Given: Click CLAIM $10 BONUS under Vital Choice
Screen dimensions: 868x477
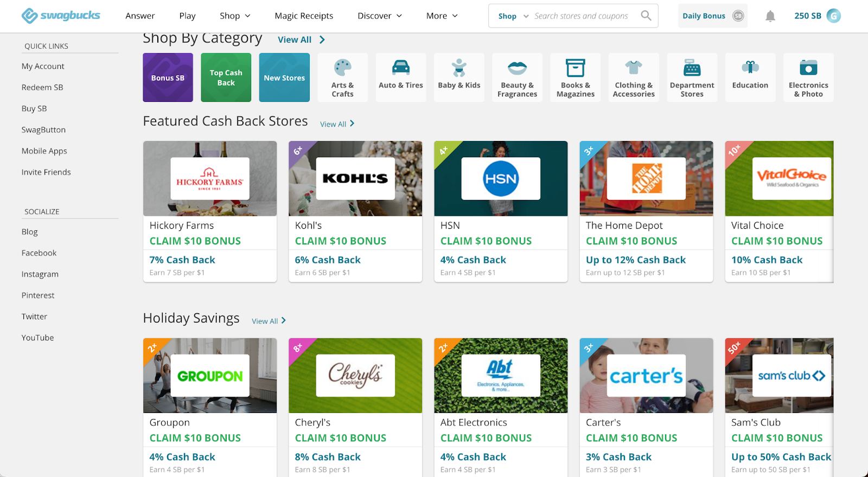Looking at the screenshot, I should (777, 241).
